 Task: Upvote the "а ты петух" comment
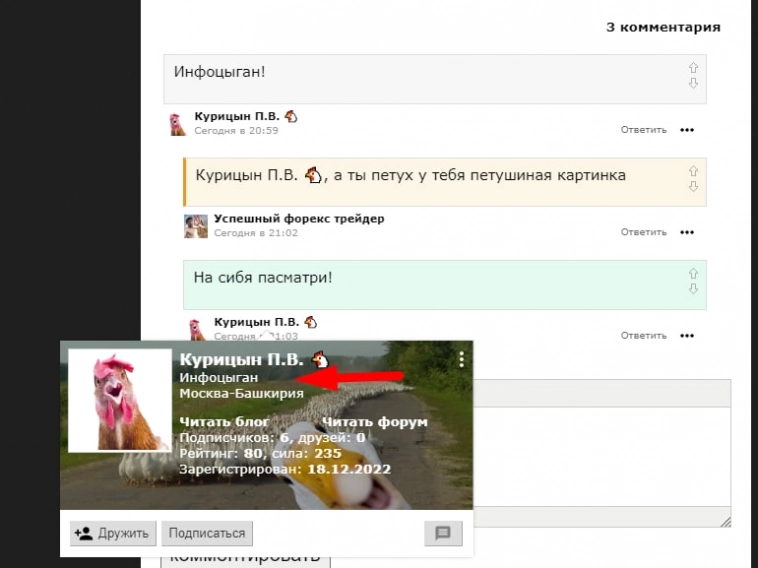click(693, 171)
